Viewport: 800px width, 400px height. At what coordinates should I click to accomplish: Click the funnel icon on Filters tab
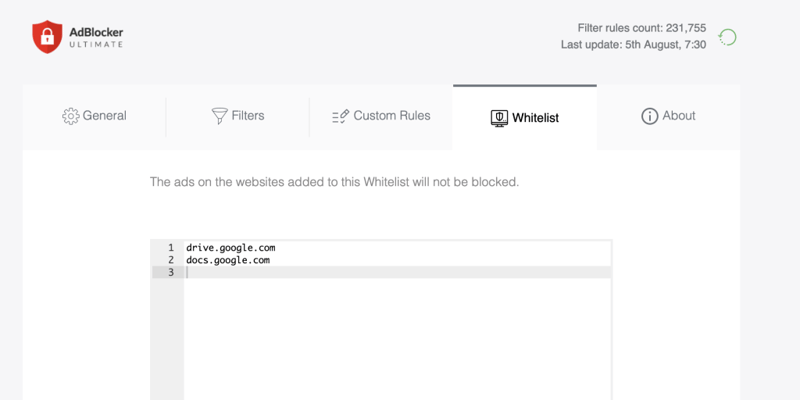[x=219, y=116]
